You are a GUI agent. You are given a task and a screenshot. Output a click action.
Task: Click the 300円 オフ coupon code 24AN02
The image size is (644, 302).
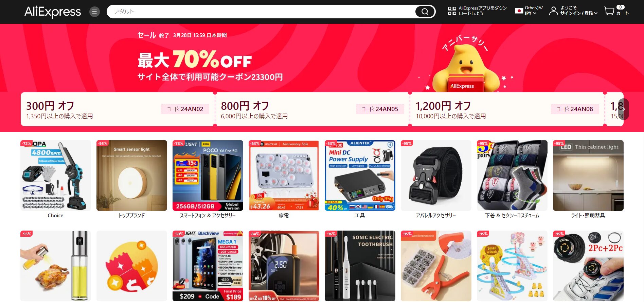[x=185, y=109]
